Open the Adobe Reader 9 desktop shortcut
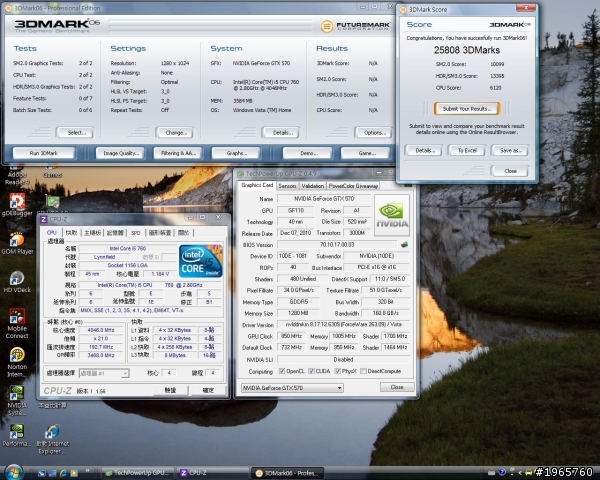The image size is (600, 480). [16, 176]
